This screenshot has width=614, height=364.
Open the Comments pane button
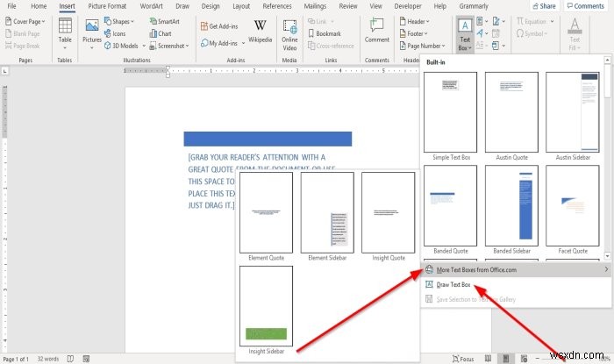click(585, 6)
